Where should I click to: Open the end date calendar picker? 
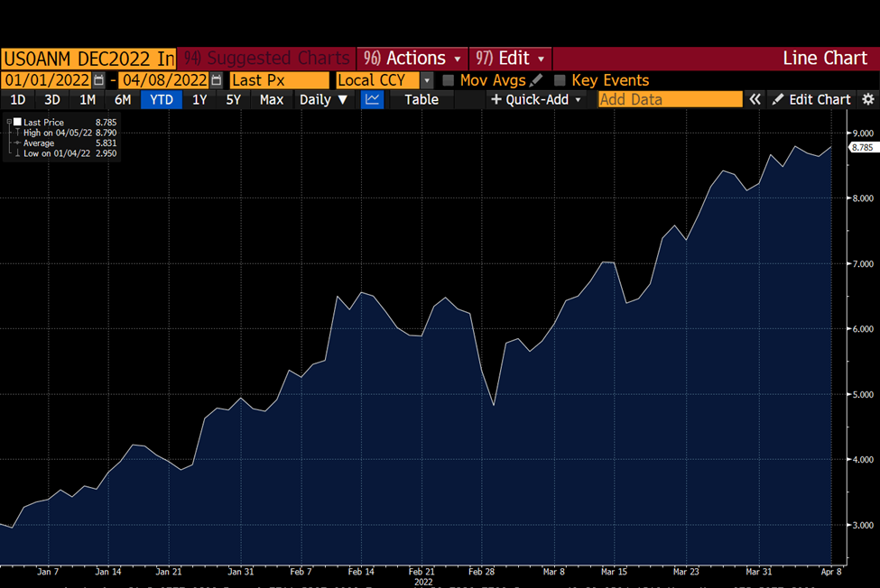217,80
